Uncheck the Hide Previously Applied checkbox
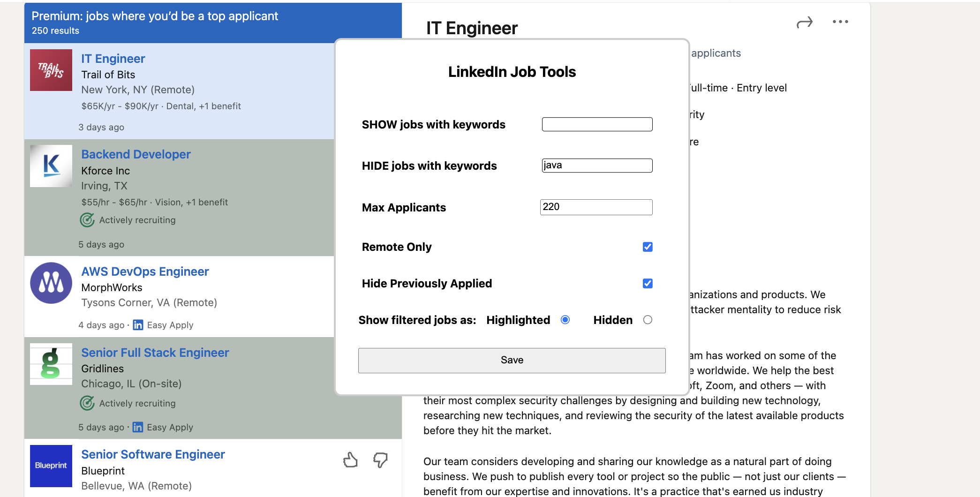This screenshot has width=980, height=497. click(x=648, y=283)
